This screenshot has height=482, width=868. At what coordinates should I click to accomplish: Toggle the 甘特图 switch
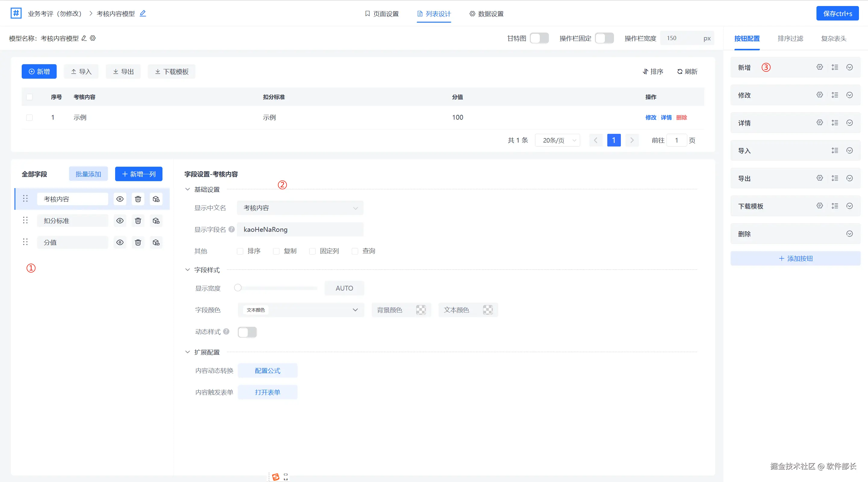pos(539,38)
